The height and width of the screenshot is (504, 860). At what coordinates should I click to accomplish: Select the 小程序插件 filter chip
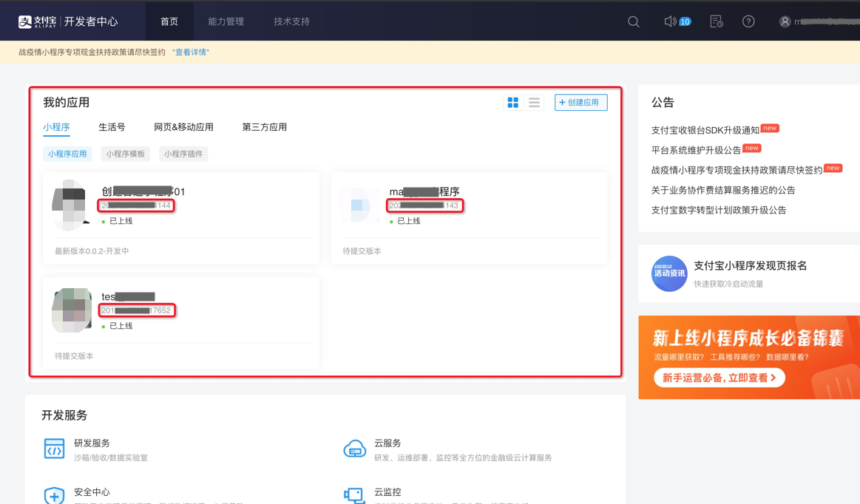[x=183, y=154]
